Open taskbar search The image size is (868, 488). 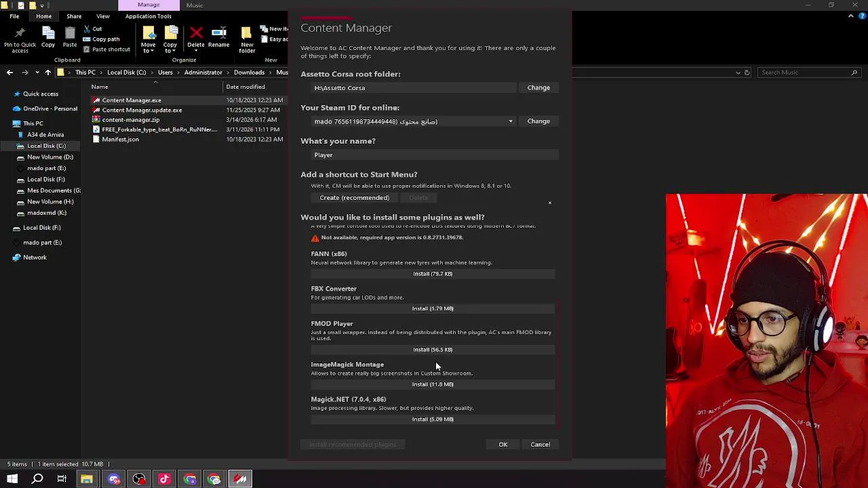(x=37, y=479)
